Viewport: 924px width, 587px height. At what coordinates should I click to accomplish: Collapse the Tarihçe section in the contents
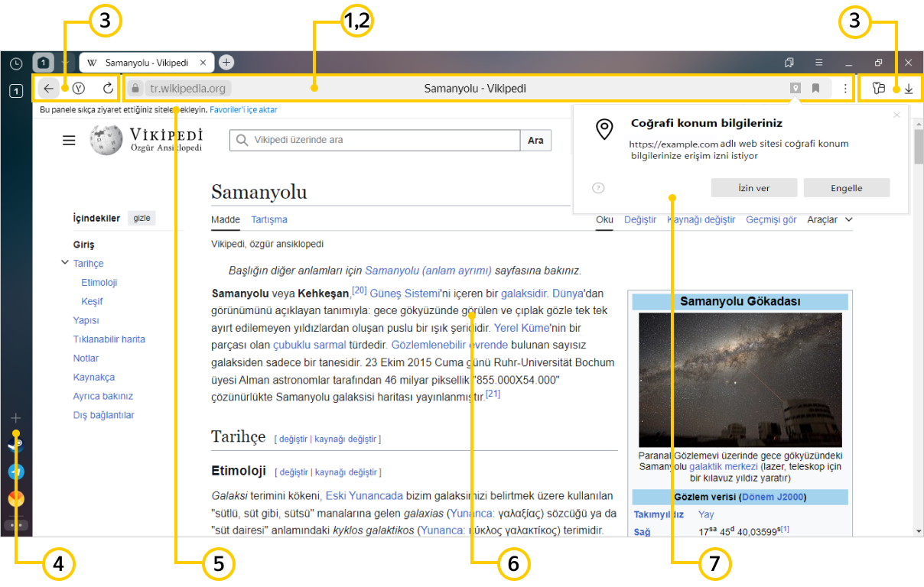tap(64, 264)
